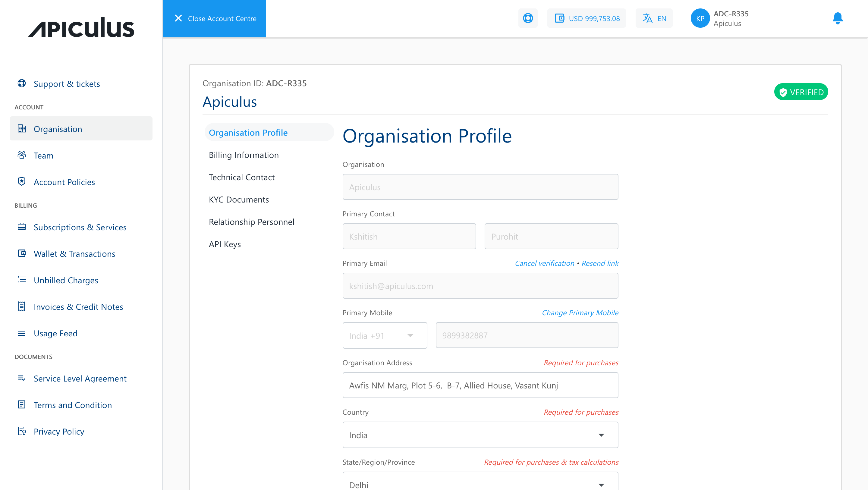Click the Team people icon
This screenshot has width=868, height=490.
point(22,155)
